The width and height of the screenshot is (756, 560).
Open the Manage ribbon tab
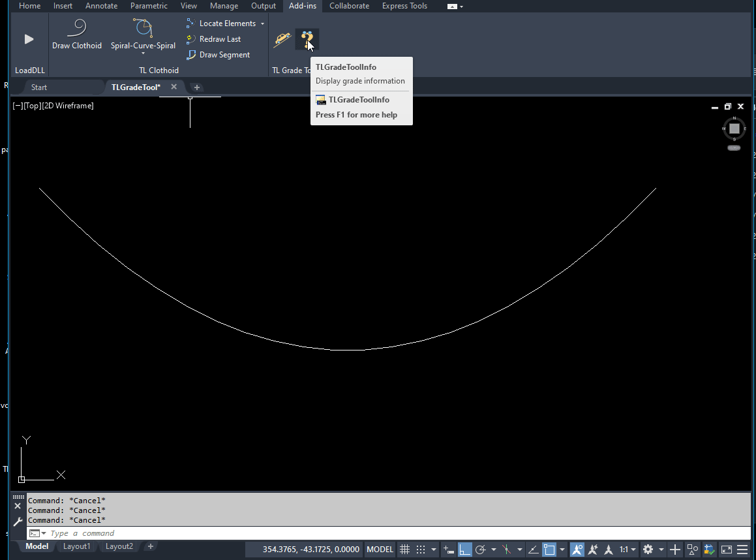tap(224, 6)
